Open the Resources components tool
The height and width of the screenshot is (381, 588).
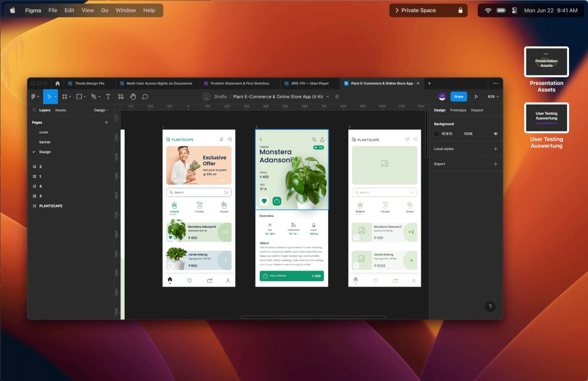point(121,96)
